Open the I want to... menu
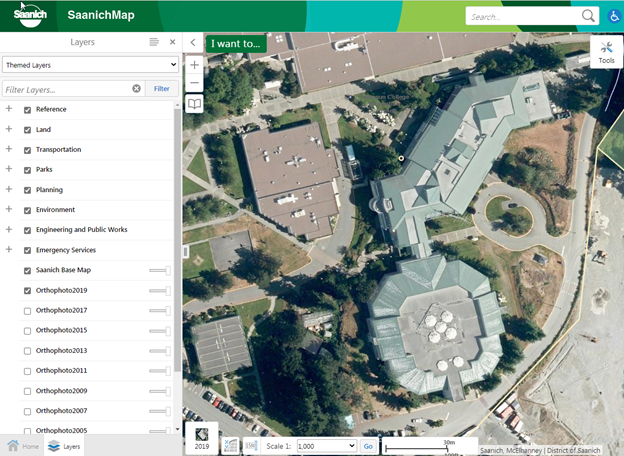 click(236, 43)
